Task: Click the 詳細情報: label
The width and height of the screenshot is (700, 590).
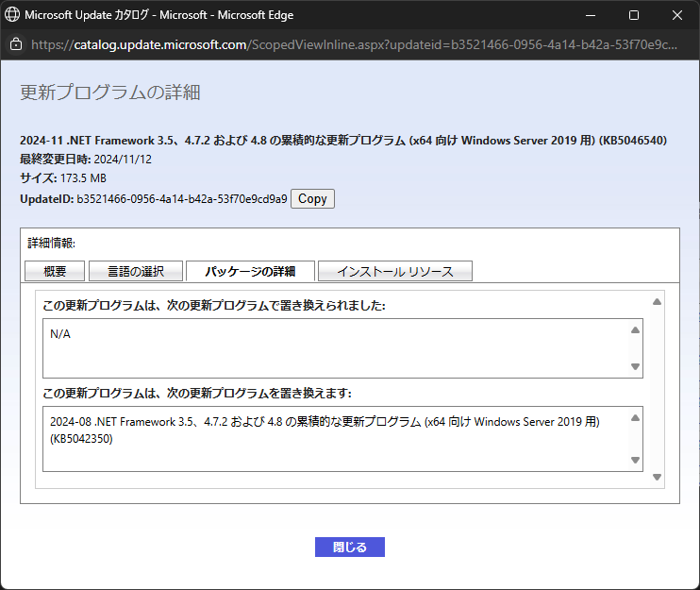Action: click(52, 243)
